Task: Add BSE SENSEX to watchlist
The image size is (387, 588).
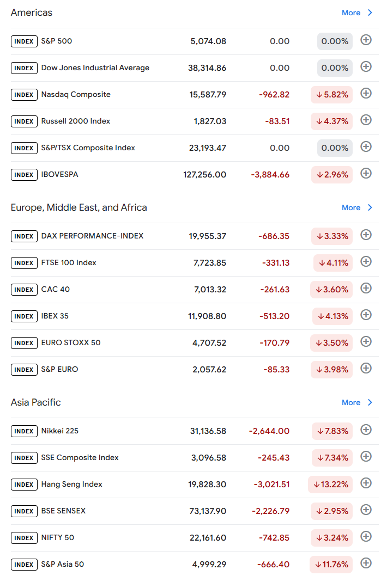Action: (366, 509)
